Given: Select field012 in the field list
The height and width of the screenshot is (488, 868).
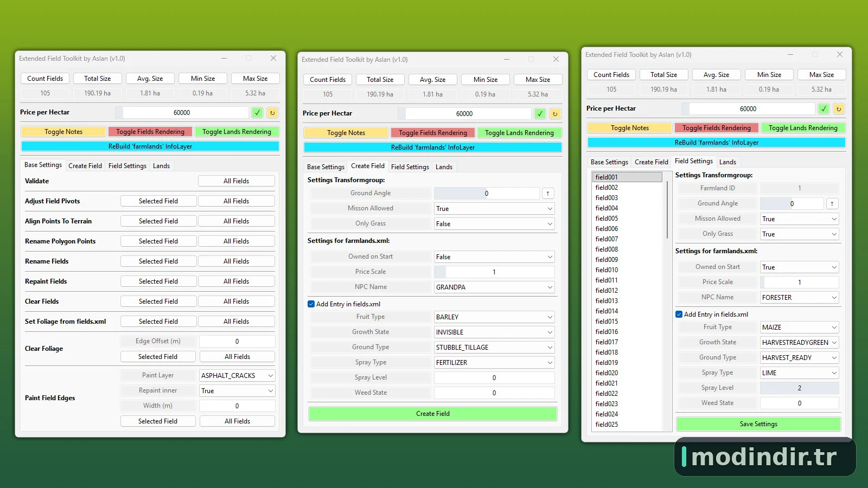Looking at the screenshot, I should point(628,291).
